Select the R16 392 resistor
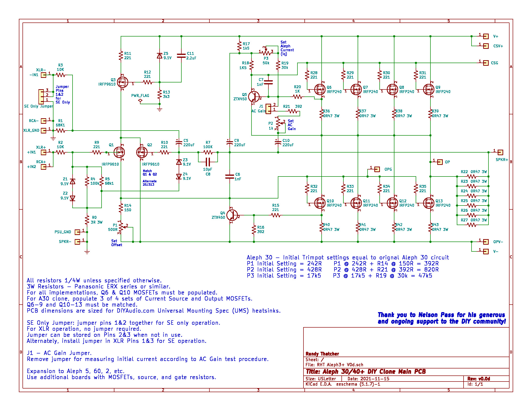 [x=254, y=230]
